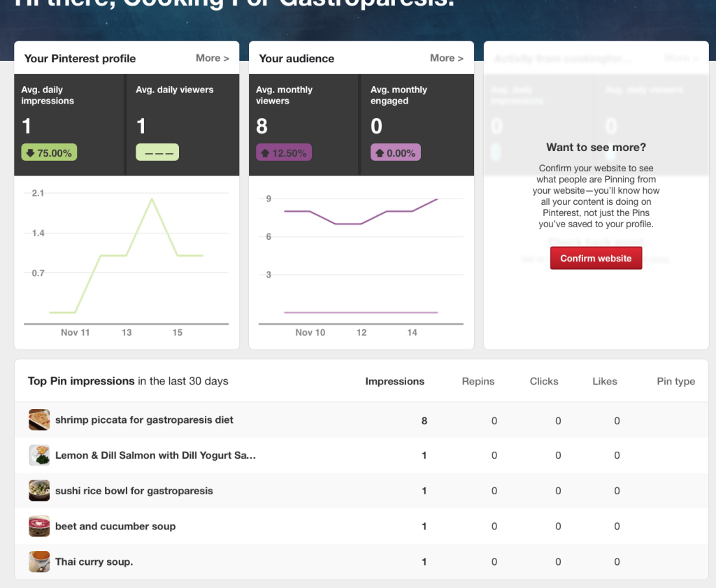Open 'beet and cucumber soup' pin title
Screen dimensions: 716x588
[x=115, y=526]
